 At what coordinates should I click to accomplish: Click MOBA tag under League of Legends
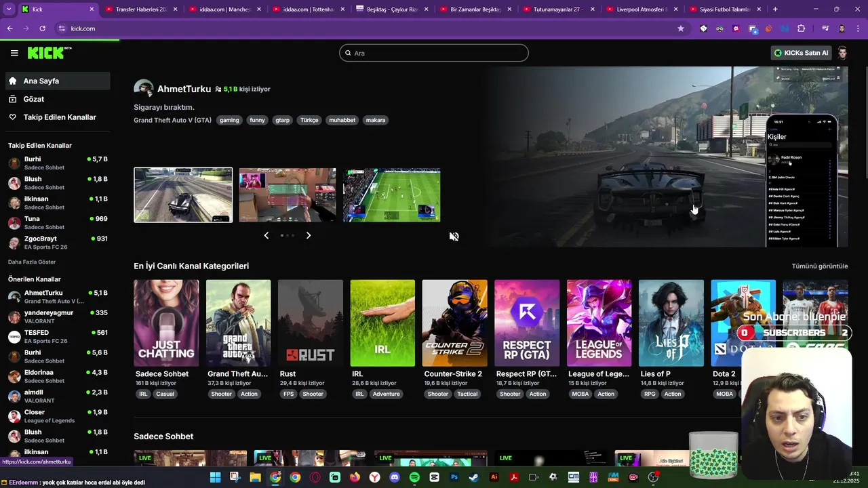click(580, 394)
